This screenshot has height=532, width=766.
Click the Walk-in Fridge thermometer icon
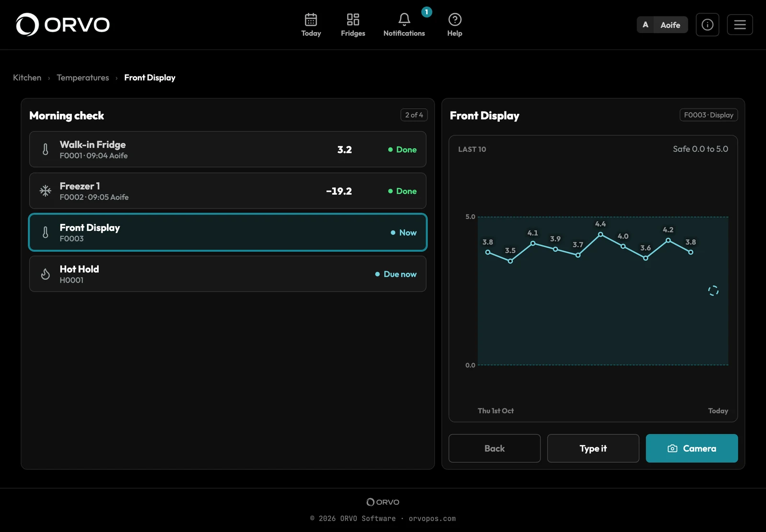point(45,149)
